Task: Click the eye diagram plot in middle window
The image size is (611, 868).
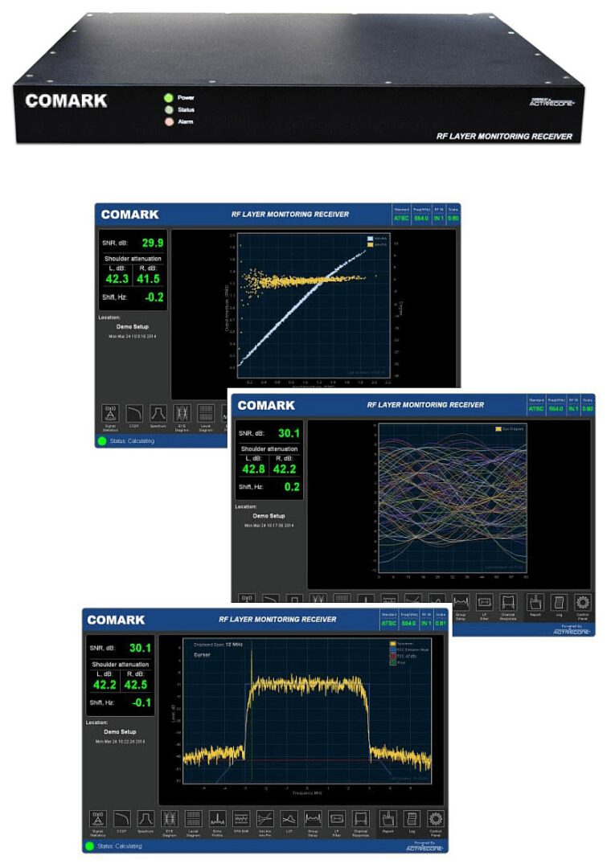Action: (x=453, y=497)
